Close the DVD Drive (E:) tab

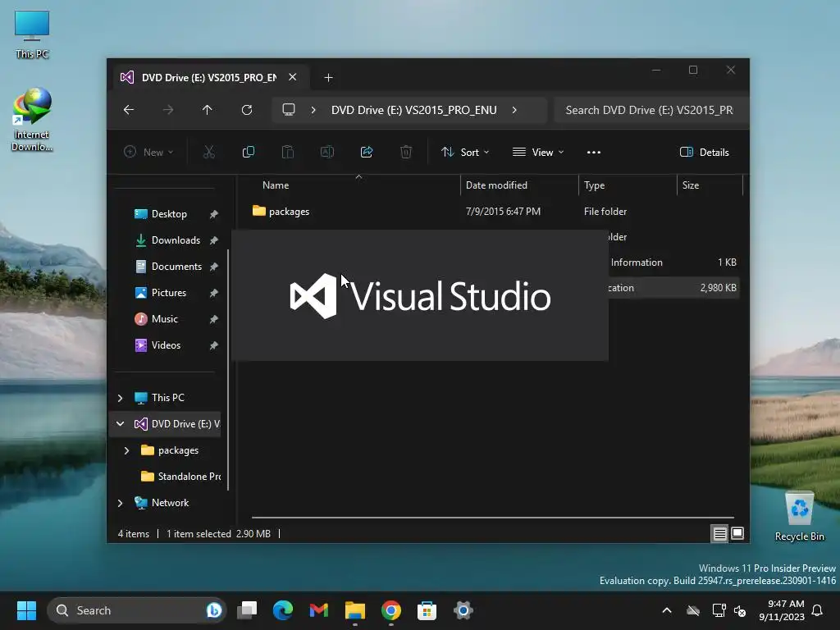coord(293,77)
